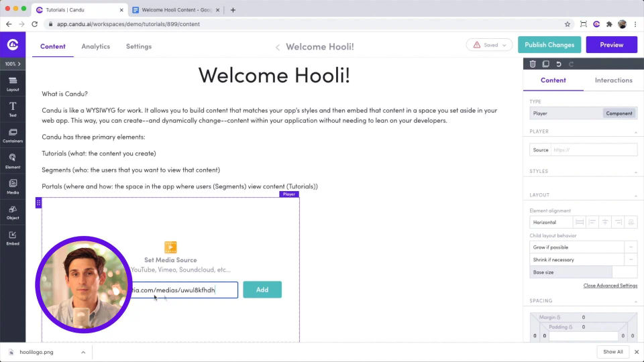Click the media URL text field
644x362 pixels.
pos(183,290)
